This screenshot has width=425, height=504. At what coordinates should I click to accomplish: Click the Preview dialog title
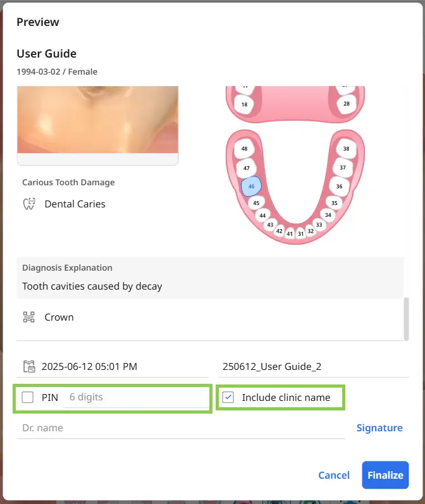(x=38, y=22)
